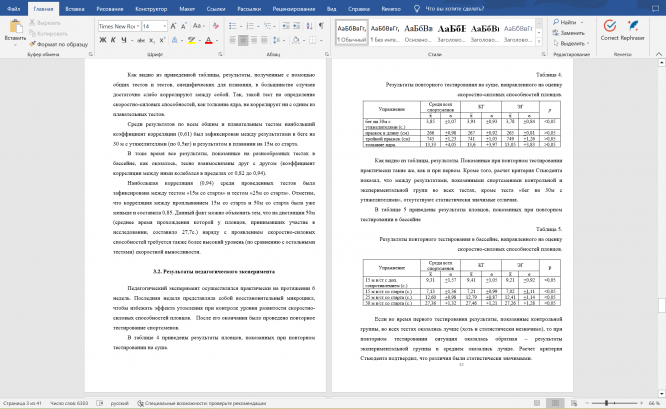This screenshot has height=409, width=666.
Task: Open the Рецензирование ribbon tab
Action: [294, 8]
